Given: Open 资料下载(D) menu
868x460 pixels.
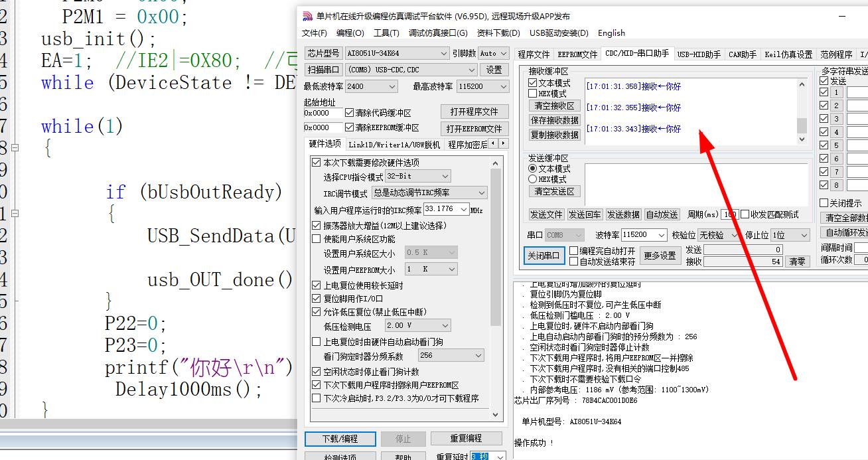Looking at the screenshot, I should (498, 33).
